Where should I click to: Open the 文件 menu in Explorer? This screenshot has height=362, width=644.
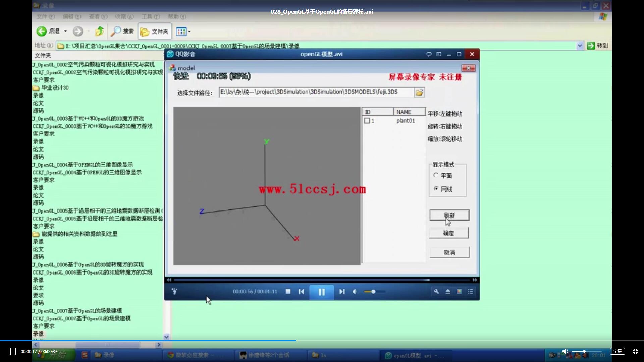click(46, 16)
